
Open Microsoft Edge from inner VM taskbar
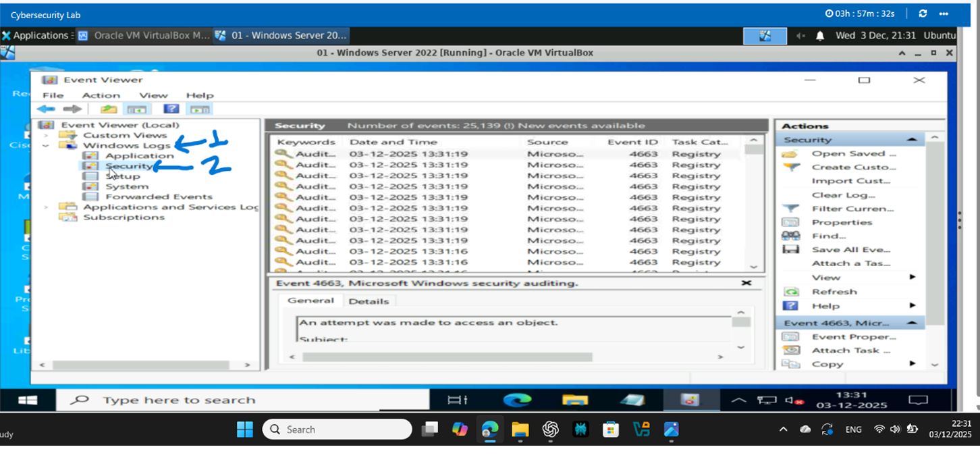click(517, 400)
